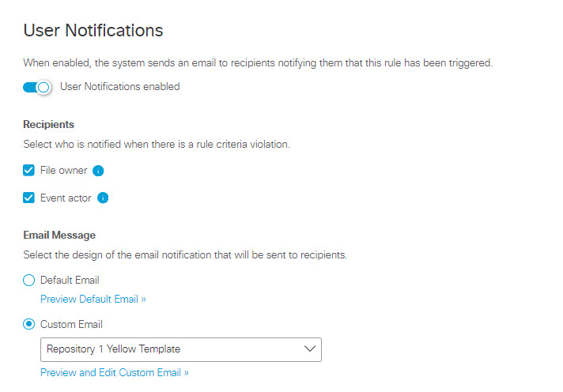Click the info icon beside Event actor
563x392 pixels.
click(x=103, y=198)
